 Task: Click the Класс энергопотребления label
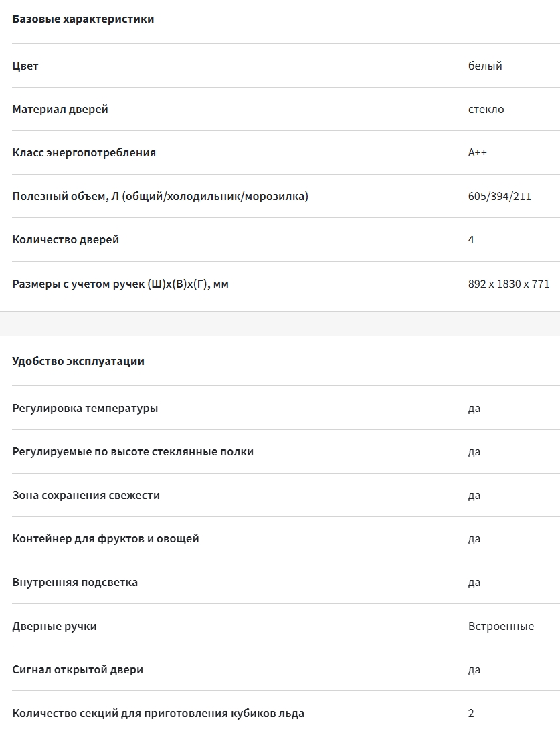84,153
